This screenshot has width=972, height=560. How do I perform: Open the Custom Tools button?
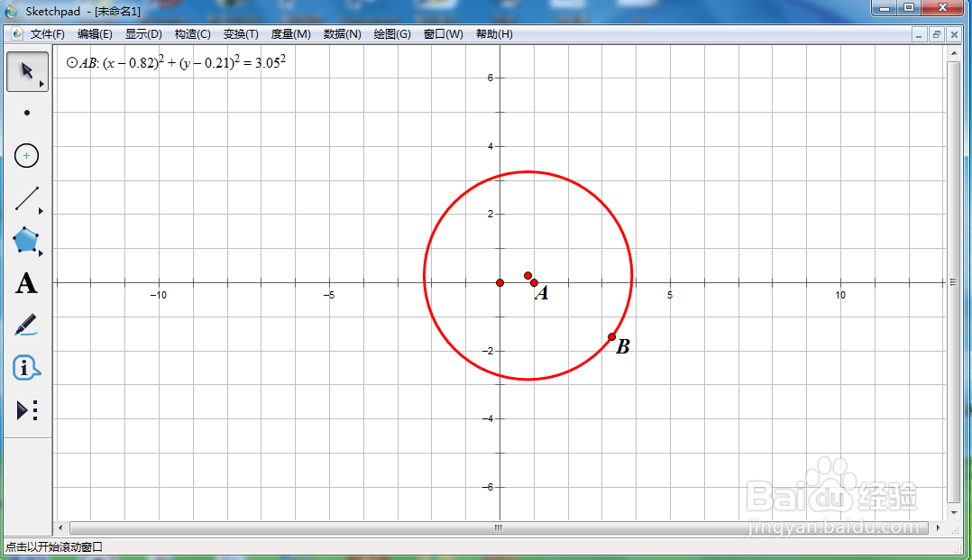[x=27, y=410]
